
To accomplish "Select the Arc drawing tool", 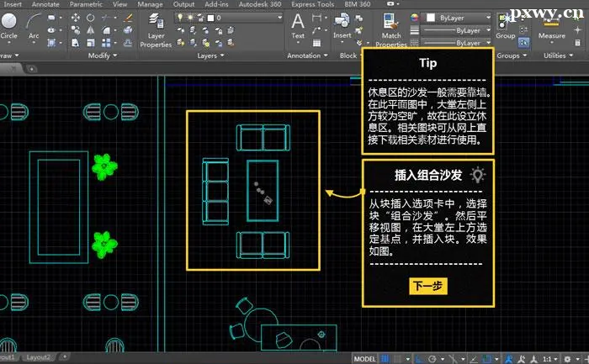I will [34, 25].
